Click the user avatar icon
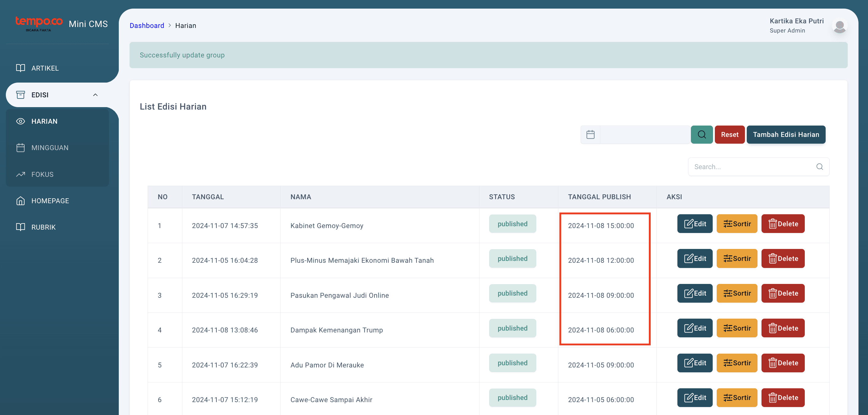Screen dimensions: 868x415 [x=839, y=26]
